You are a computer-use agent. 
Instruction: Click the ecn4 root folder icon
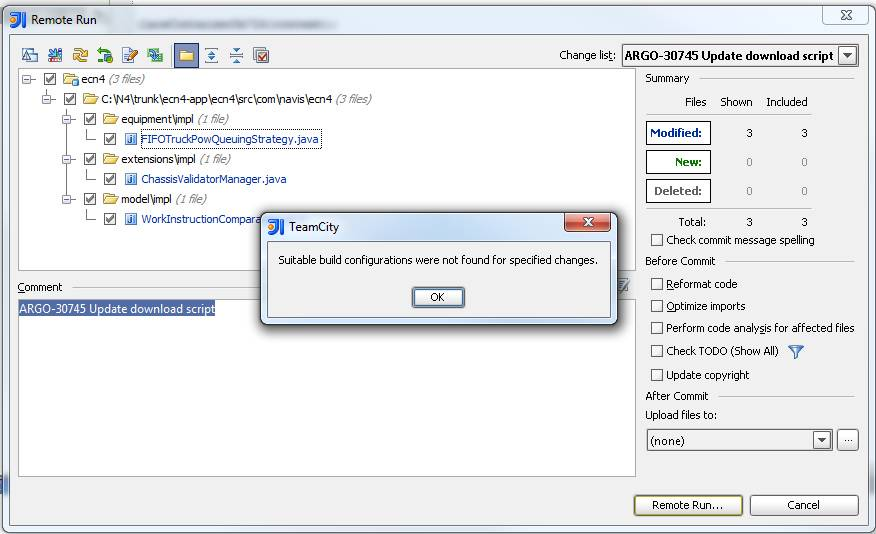click(x=70, y=79)
